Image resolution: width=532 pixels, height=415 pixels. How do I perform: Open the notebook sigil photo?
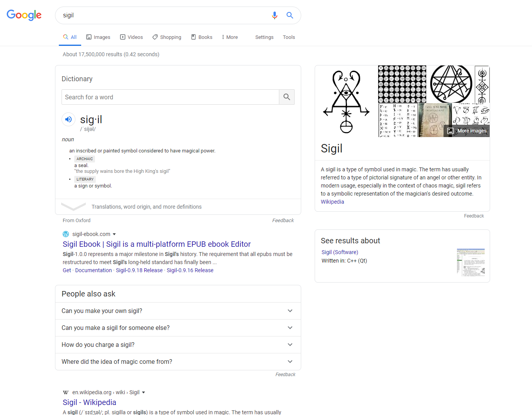pos(435,120)
